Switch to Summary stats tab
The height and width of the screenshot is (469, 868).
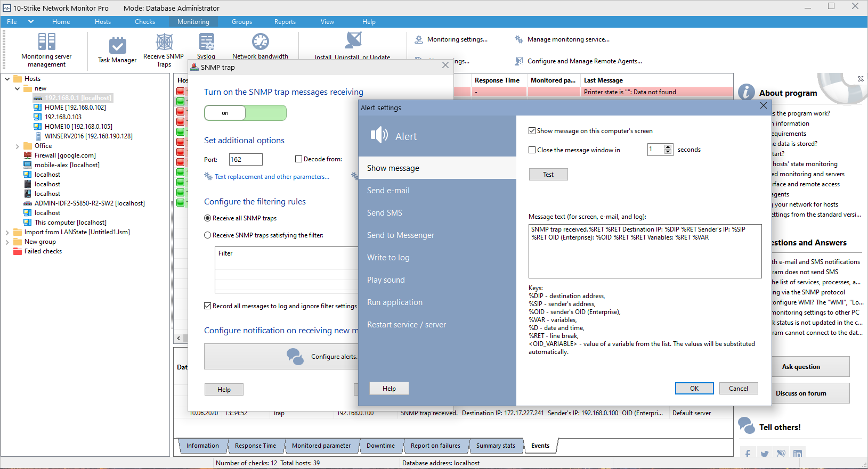pyautogui.click(x=496, y=446)
